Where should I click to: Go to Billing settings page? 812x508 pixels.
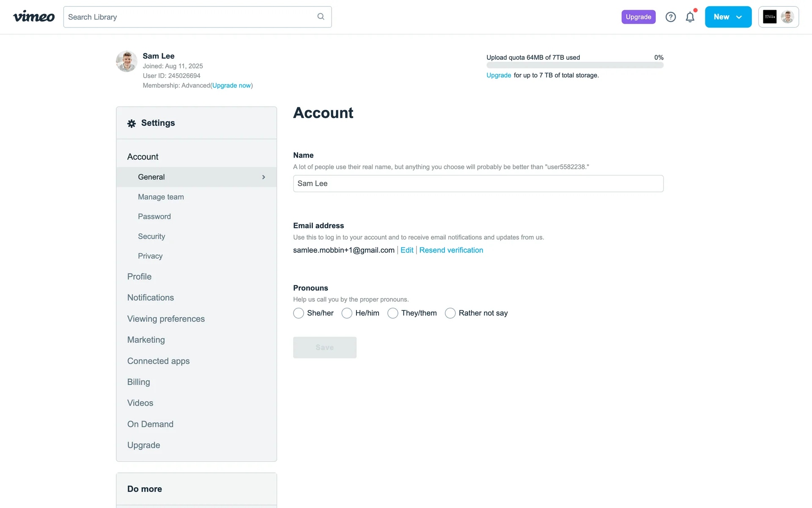(x=138, y=382)
